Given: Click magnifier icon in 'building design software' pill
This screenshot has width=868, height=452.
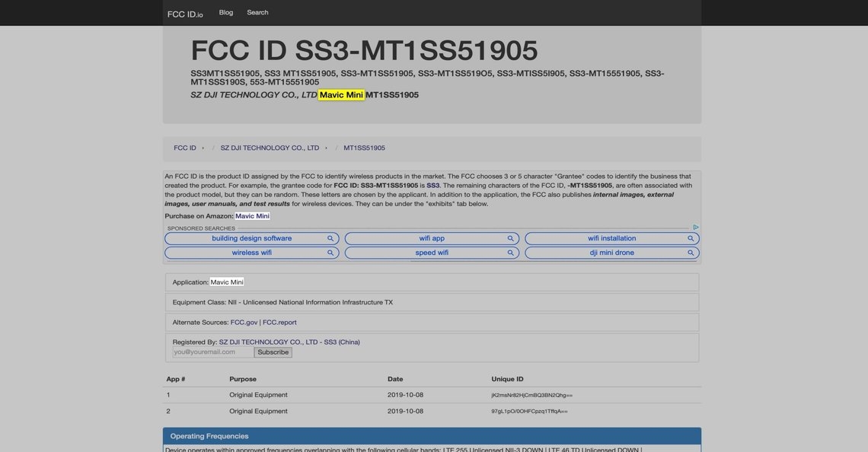Looking at the screenshot, I should [330, 238].
